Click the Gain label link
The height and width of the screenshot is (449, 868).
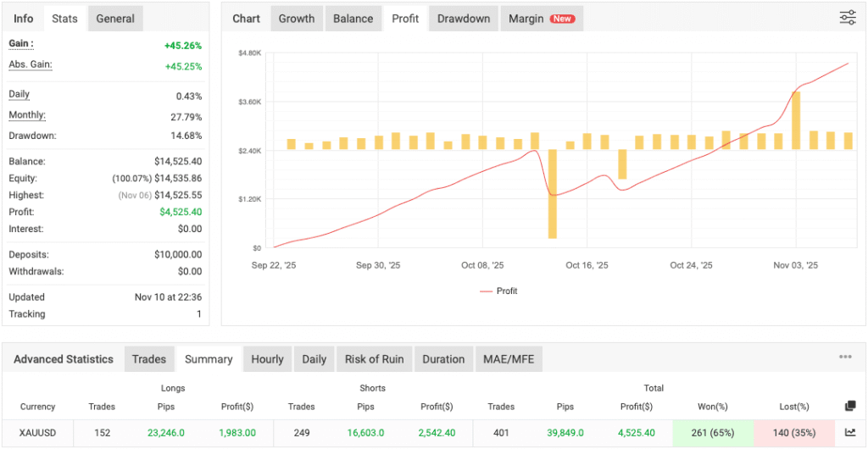tap(20, 43)
